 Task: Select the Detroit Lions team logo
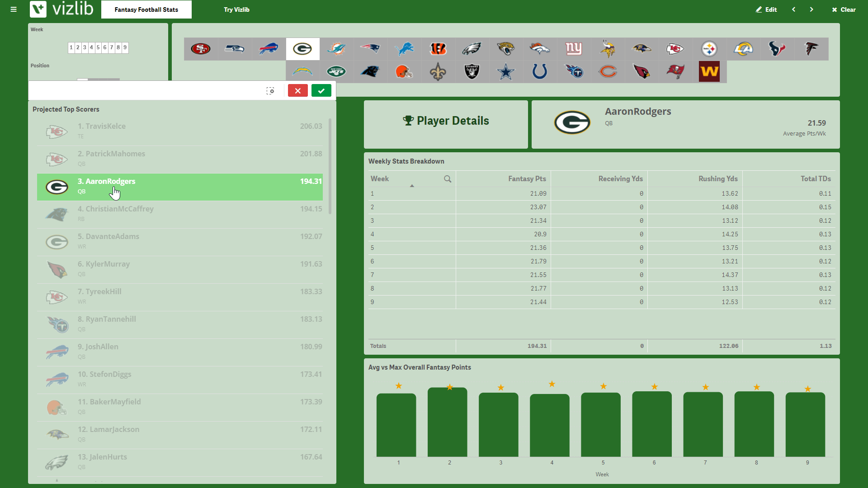click(x=404, y=49)
